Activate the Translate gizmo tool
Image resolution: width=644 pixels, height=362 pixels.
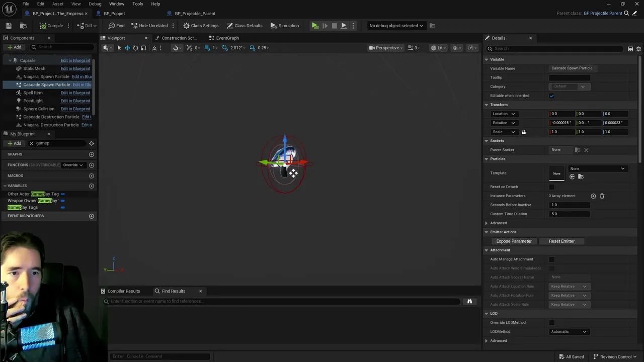(127, 48)
